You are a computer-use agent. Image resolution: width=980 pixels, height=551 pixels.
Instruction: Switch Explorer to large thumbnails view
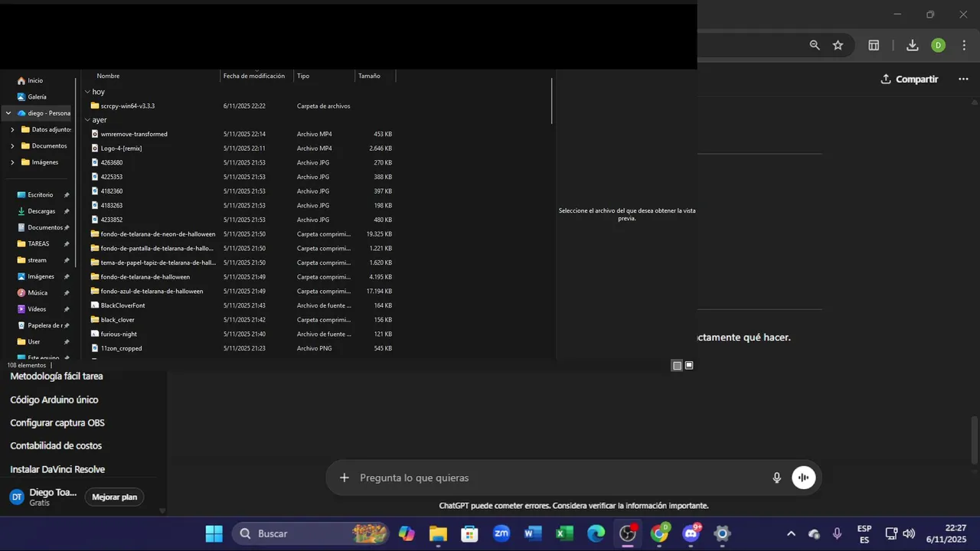point(689,366)
